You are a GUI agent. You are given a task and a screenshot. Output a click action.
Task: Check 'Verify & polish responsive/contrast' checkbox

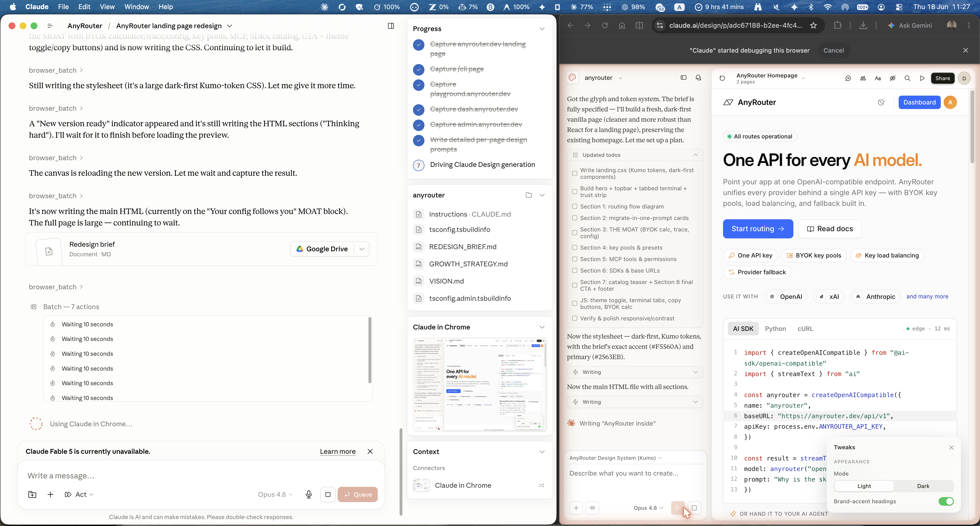(x=574, y=318)
